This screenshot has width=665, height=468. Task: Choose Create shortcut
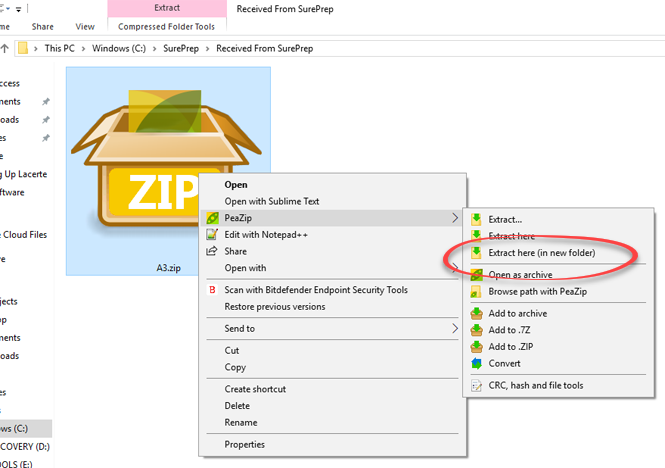[332, 389]
